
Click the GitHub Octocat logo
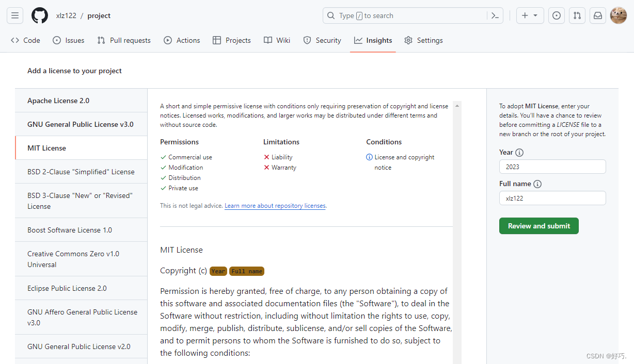[40, 15]
